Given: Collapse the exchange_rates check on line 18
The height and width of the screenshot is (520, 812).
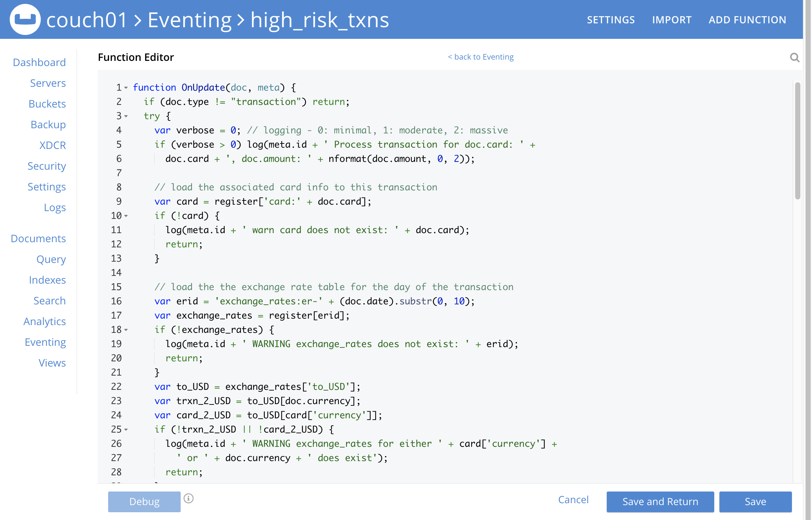Looking at the screenshot, I should point(126,330).
